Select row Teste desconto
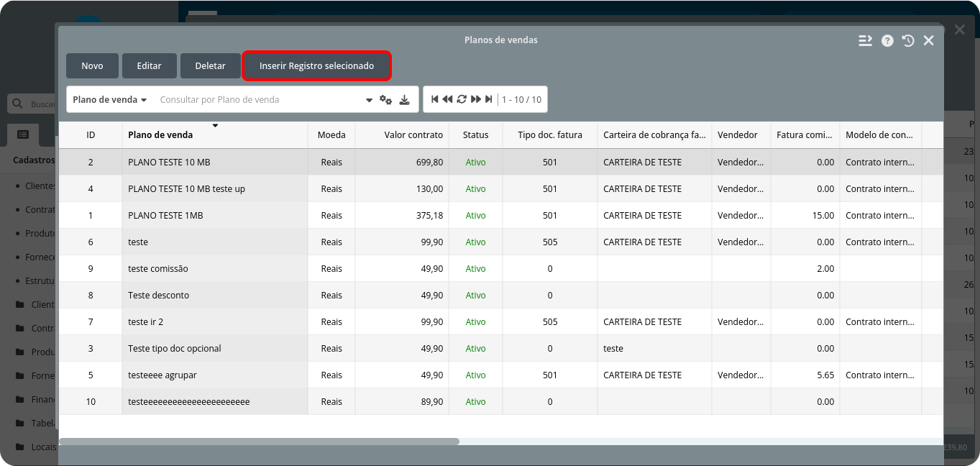This screenshot has height=466, width=980. [500, 295]
